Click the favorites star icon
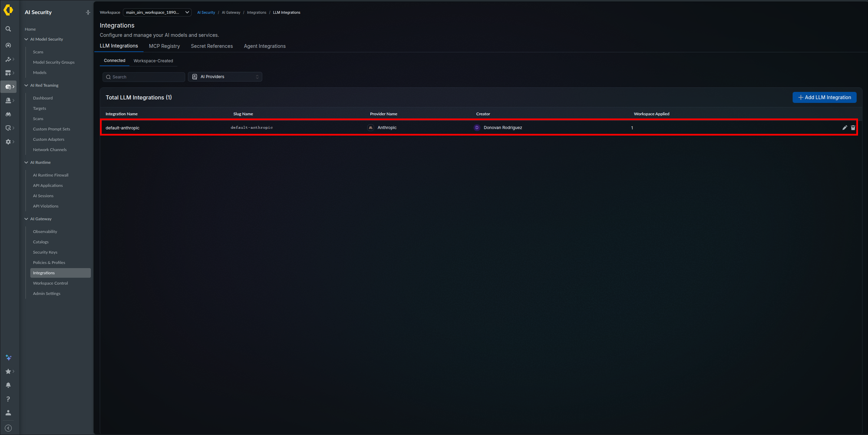The height and width of the screenshot is (435, 868). click(8, 372)
